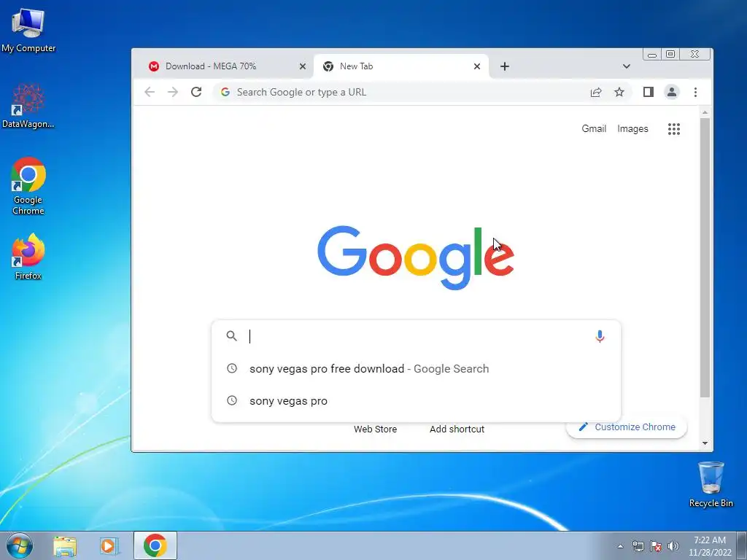Screen dimensions: 747x560
Task: Choose suggestion sony vegas pro
Action: [x=416, y=401]
